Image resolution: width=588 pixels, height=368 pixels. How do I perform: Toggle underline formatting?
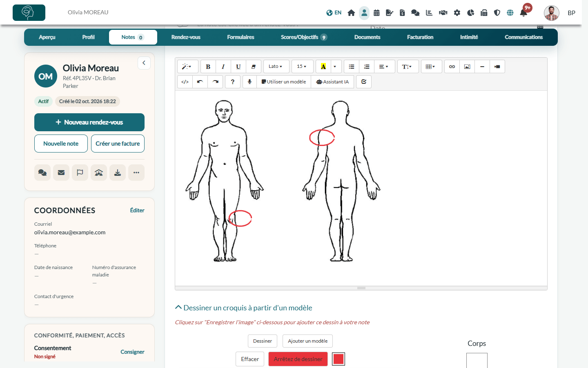point(238,67)
